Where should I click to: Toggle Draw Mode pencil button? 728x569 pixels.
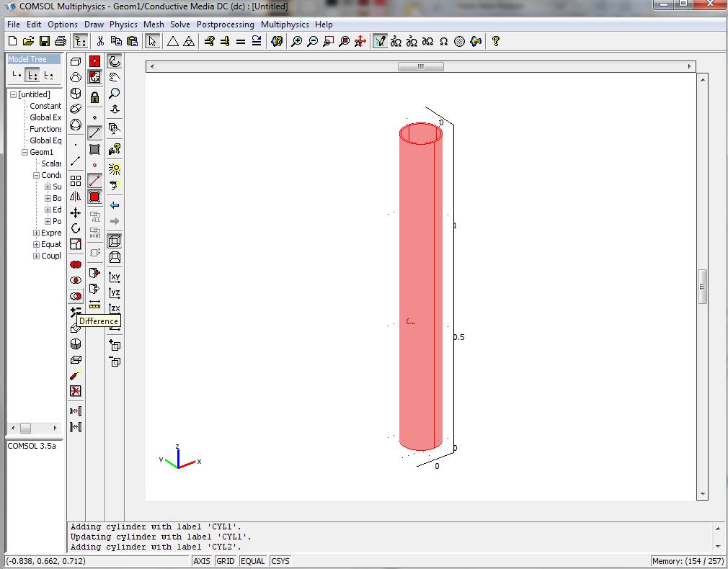tap(380, 41)
